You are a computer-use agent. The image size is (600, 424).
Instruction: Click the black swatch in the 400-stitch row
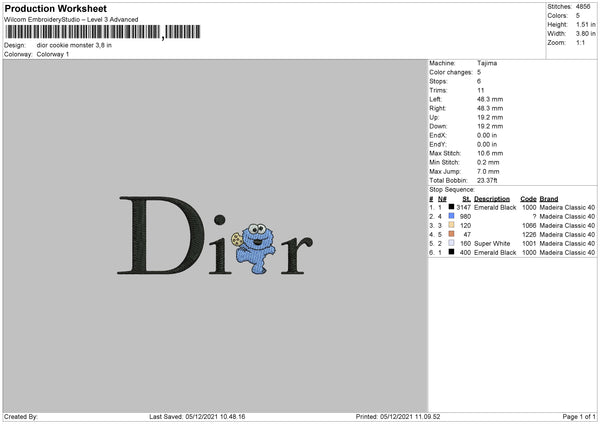[452, 252]
